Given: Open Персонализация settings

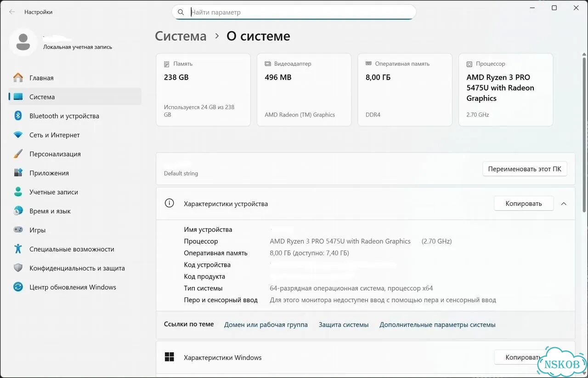Looking at the screenshot, I should click(75, 154).
